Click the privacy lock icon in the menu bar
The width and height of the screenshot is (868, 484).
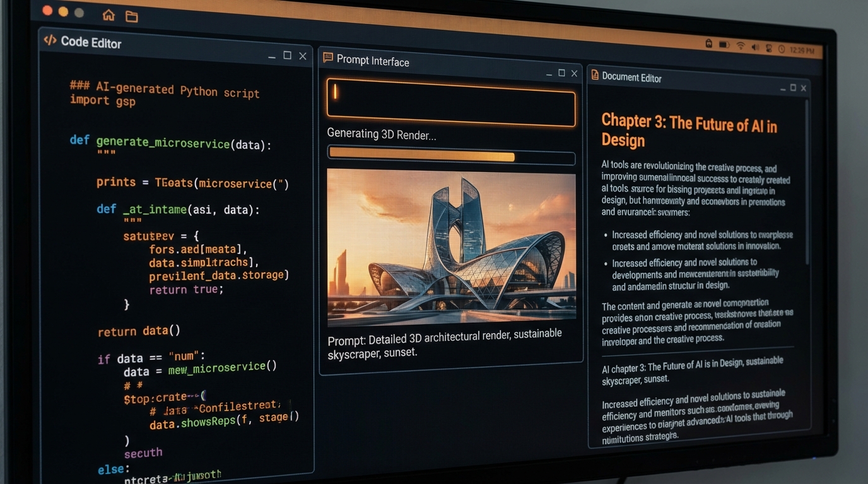(x=708, y=45)
